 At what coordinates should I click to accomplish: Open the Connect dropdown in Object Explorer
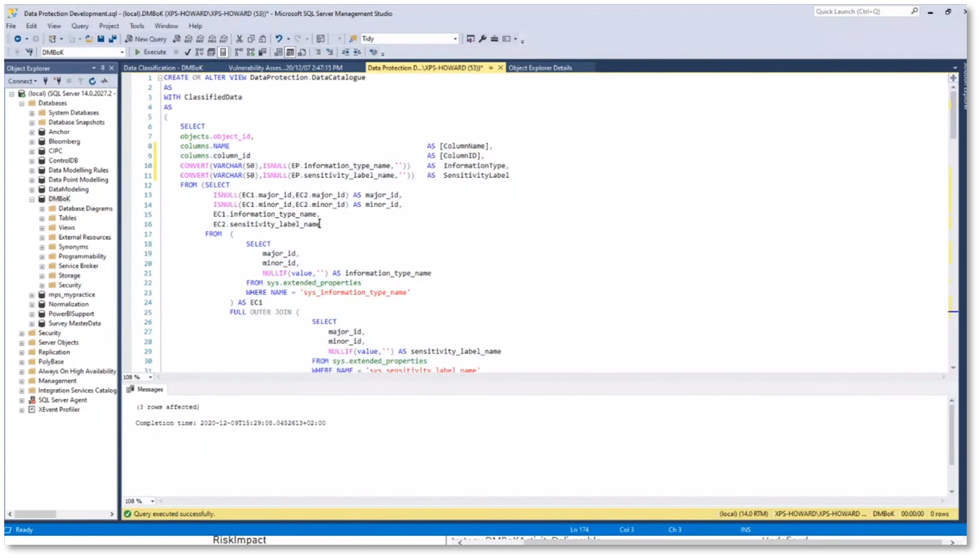coord(22,81)
